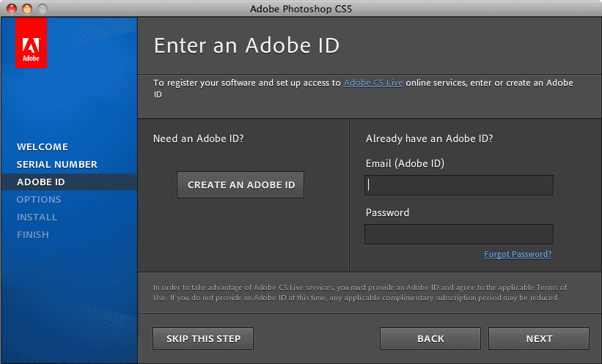This screenshot has width=602, height=364.
Task: Click the Terms of Use disclaimer paragraph
Action: point(360,293)
